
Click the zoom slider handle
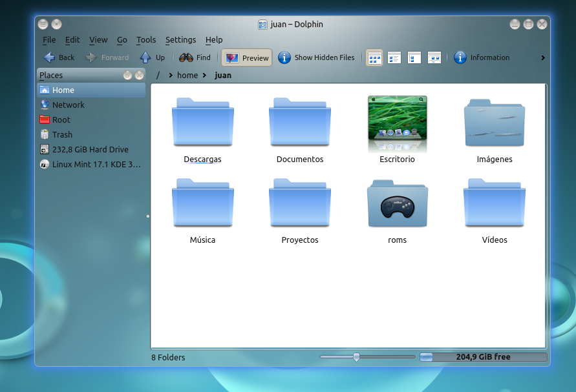coord(356,357)
